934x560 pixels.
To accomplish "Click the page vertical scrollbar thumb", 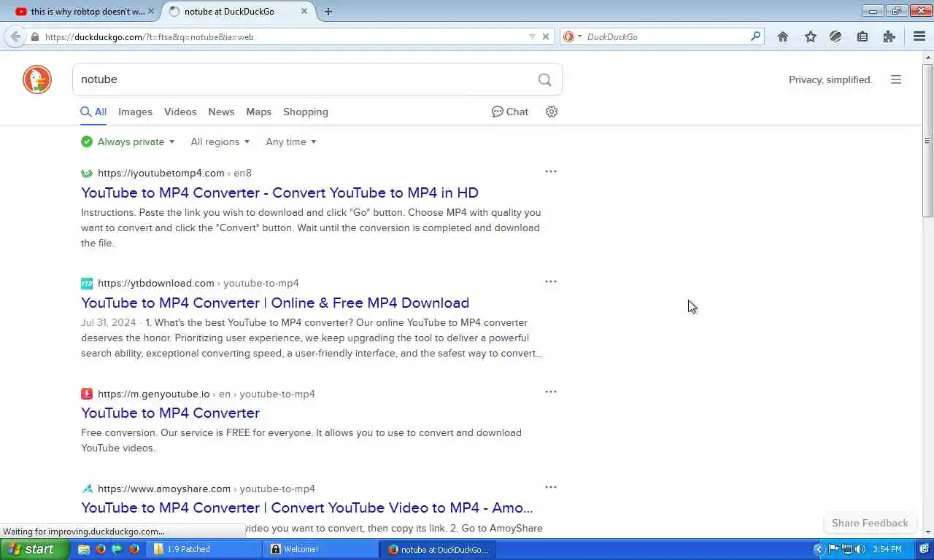I will point(928,140).
